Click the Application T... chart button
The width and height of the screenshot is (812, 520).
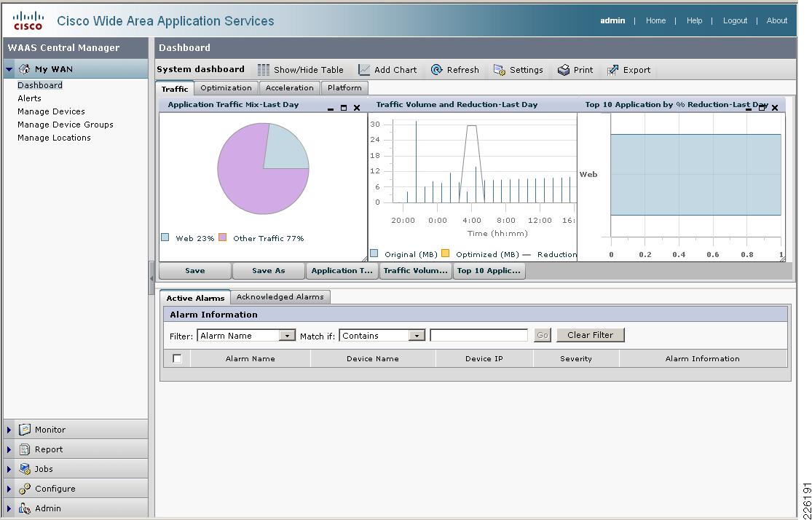tap(342, 271)
